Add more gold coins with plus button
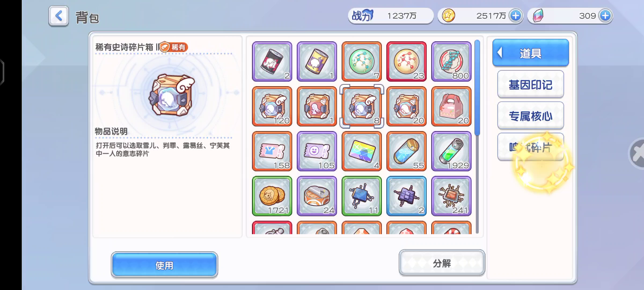Image resolution: width=644 pixels, height=290 pixels. tap(515, 16)
